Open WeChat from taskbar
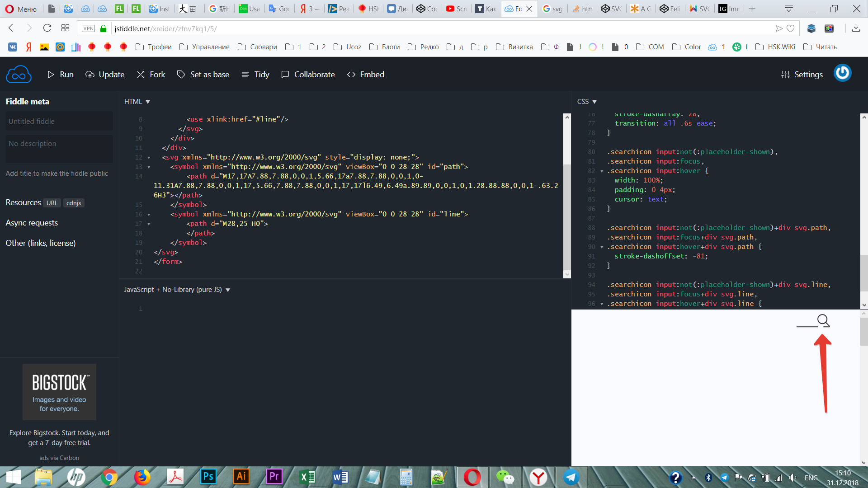The image size is (868, 488). [505, 477]
